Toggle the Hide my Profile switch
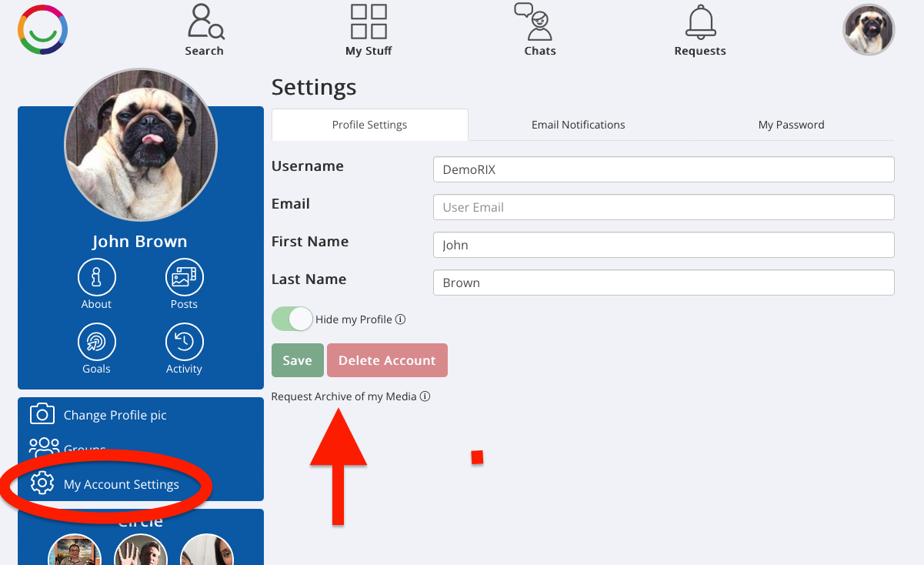 pos(292,319)
